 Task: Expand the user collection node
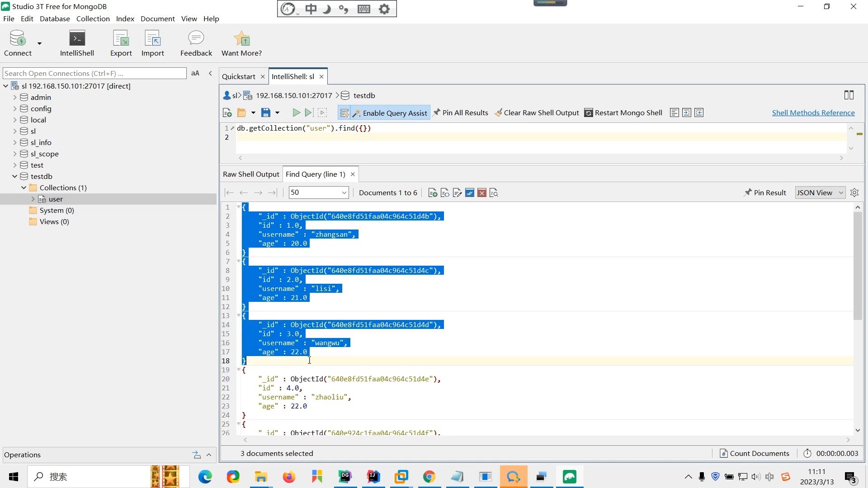click(33, 199)
